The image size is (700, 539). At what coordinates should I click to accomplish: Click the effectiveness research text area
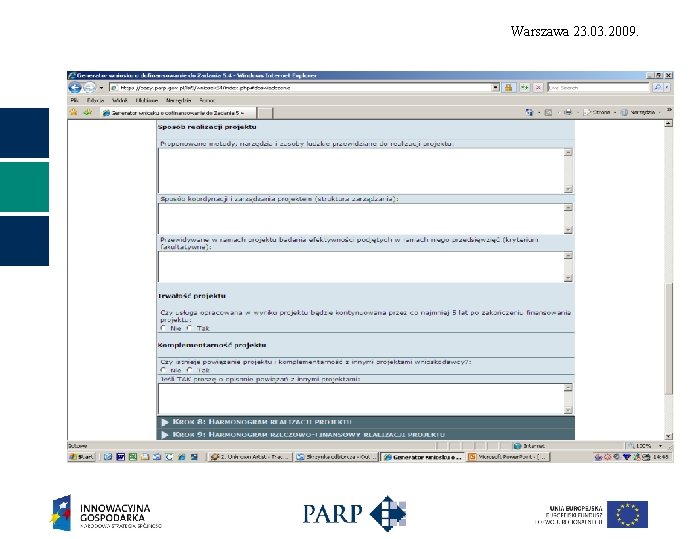[361, 267]
